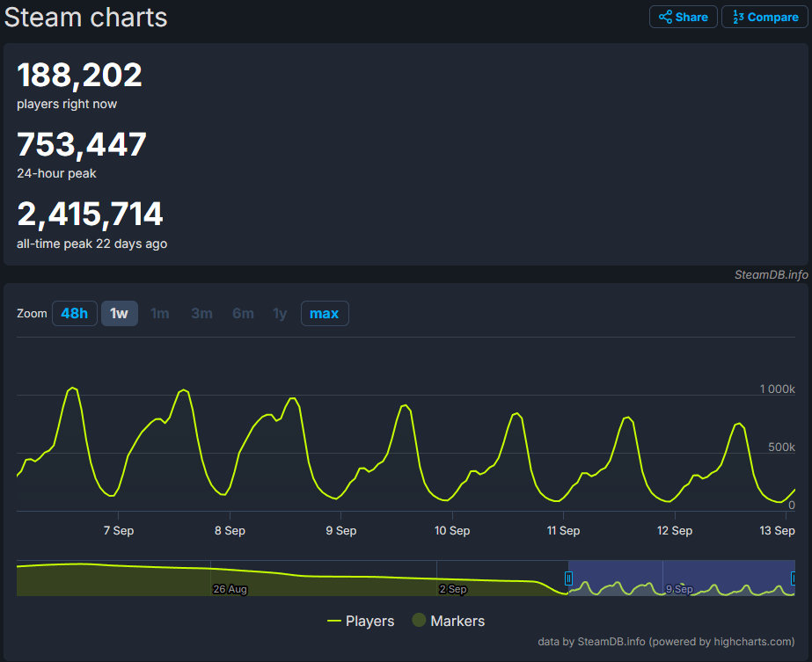The width and height of the screenshot is (812, 662).
Task: Click the Players legend line icon
Action: [334, 621]
